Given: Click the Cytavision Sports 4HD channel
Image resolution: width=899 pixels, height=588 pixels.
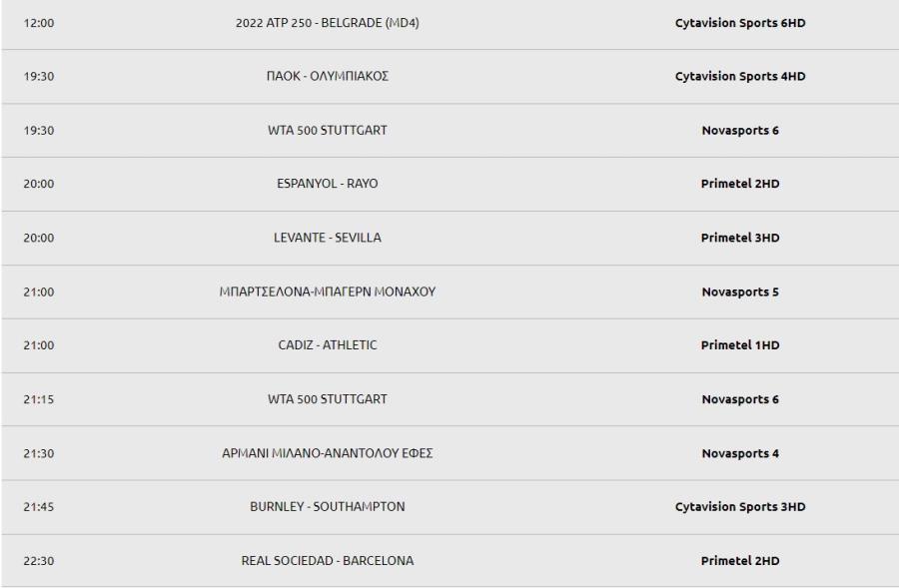Looking at the screenshot, I should click(x=740, y=76).
